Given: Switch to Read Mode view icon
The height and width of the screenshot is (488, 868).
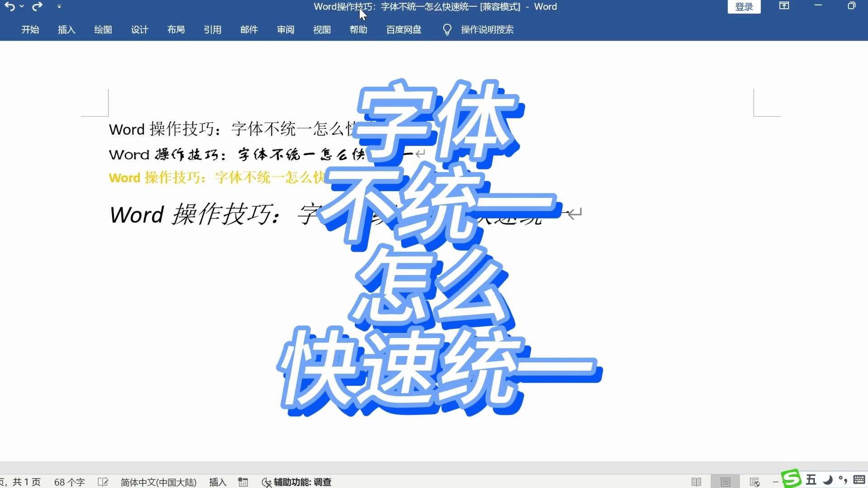Looking at the screenshot, I should click(696, 482).
